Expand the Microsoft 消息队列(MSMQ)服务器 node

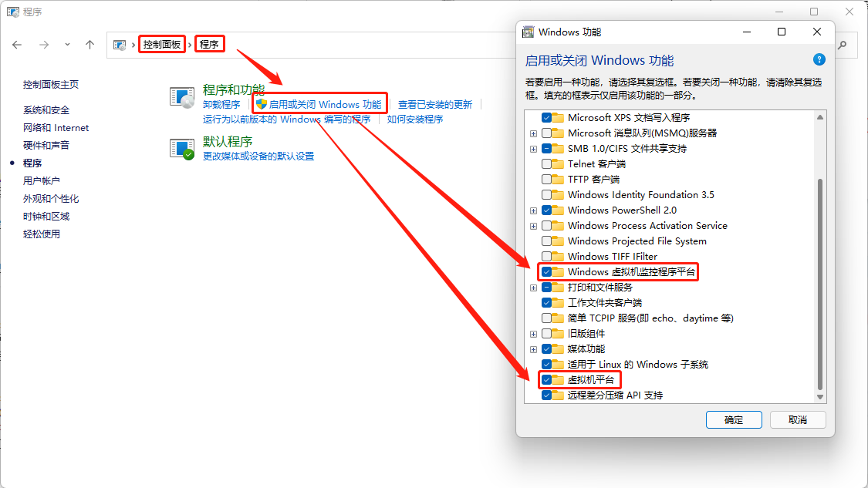pyautogui.click(x=533, y=133)
